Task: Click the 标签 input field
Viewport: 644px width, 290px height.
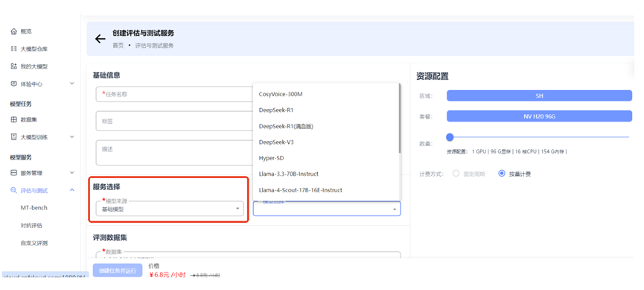Action: [174, 122]
